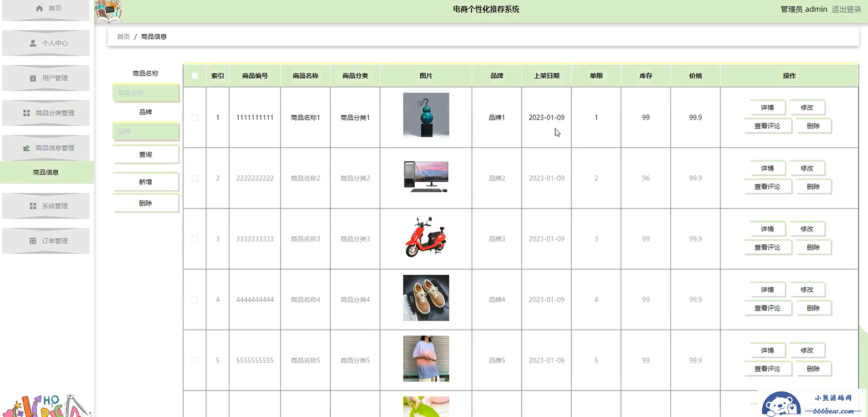Click the red scooter product image

[426, 237]
